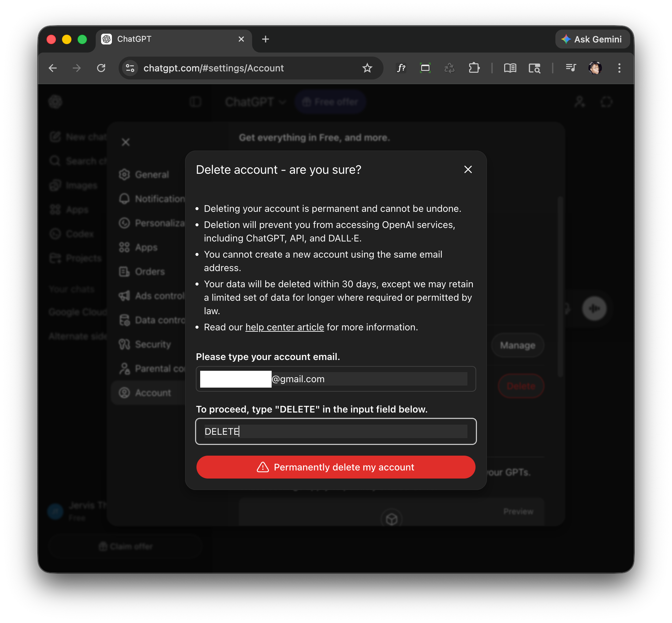The image size is (672, 623).
Task: View site information icon in address bar
Action: click(x=130, y=68)
